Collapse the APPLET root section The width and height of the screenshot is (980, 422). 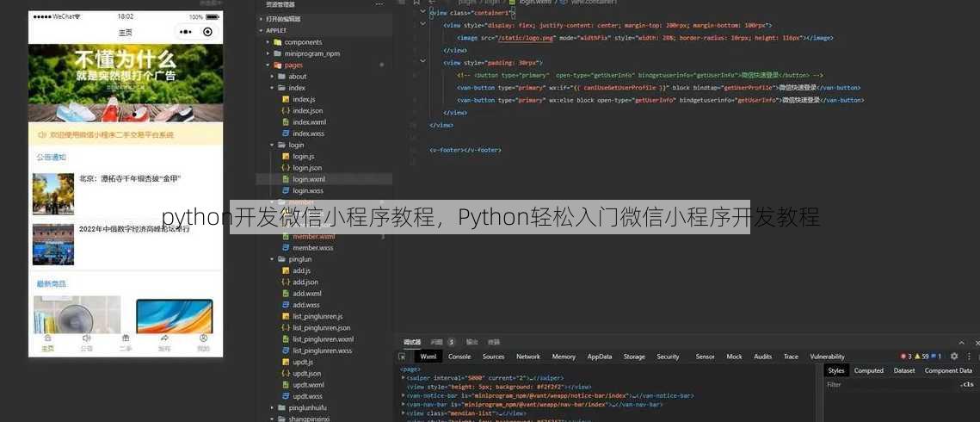262,30
